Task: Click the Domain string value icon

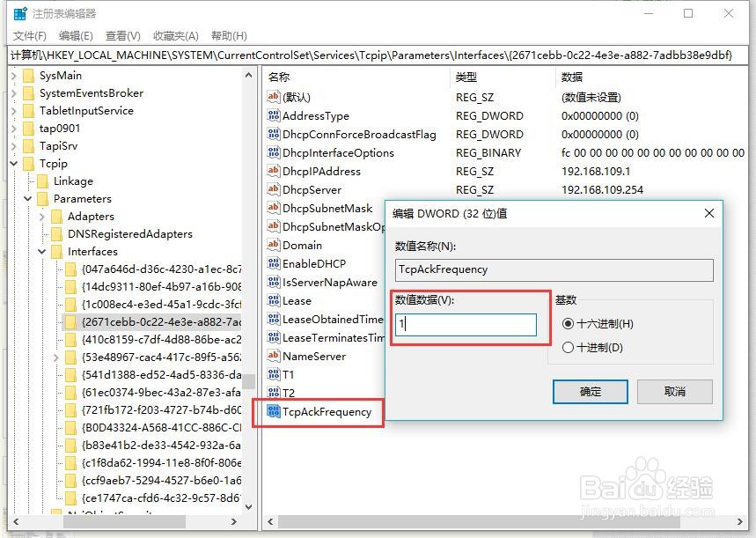Action: (x=274, y=245)
